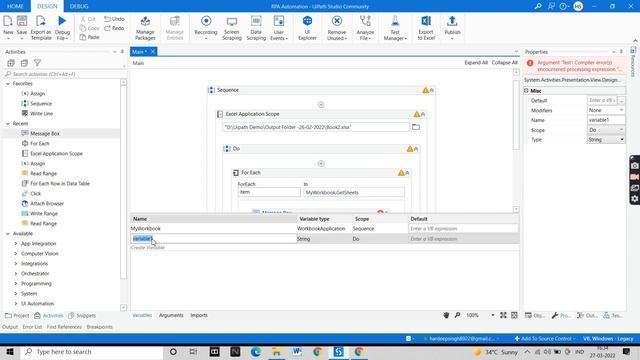The height and width of the screenshot is (360, 640).
Task: Expand Programming category
Action: click(16, 284)
